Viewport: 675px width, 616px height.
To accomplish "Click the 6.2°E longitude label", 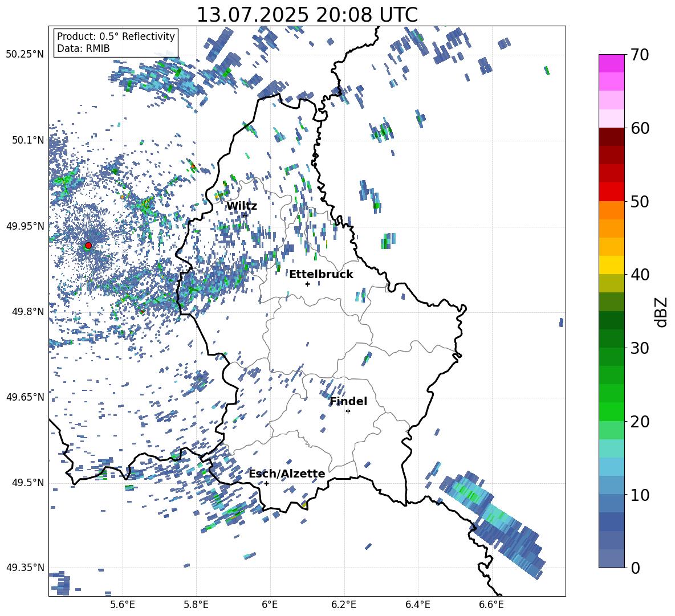I will coord(344,605).
